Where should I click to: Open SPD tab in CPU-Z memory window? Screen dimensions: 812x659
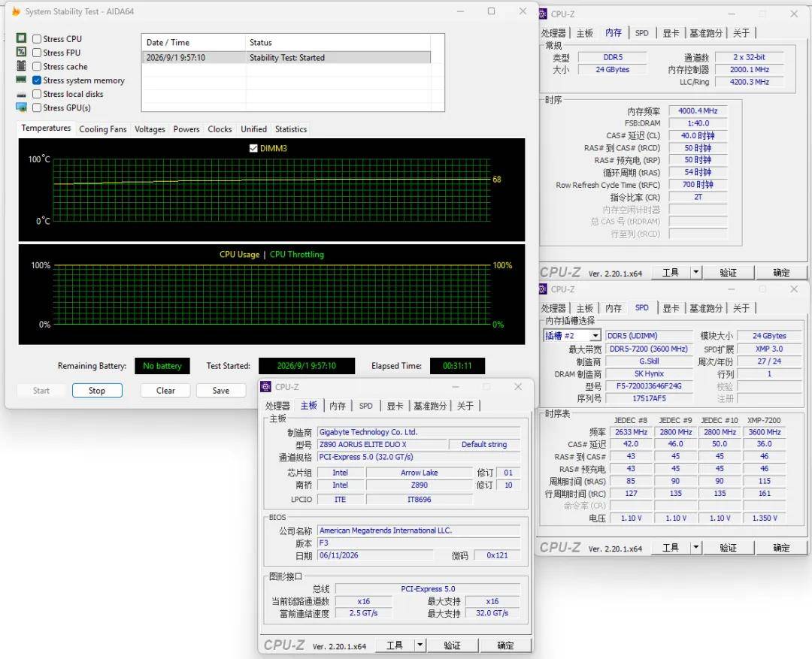pos(641,33)
